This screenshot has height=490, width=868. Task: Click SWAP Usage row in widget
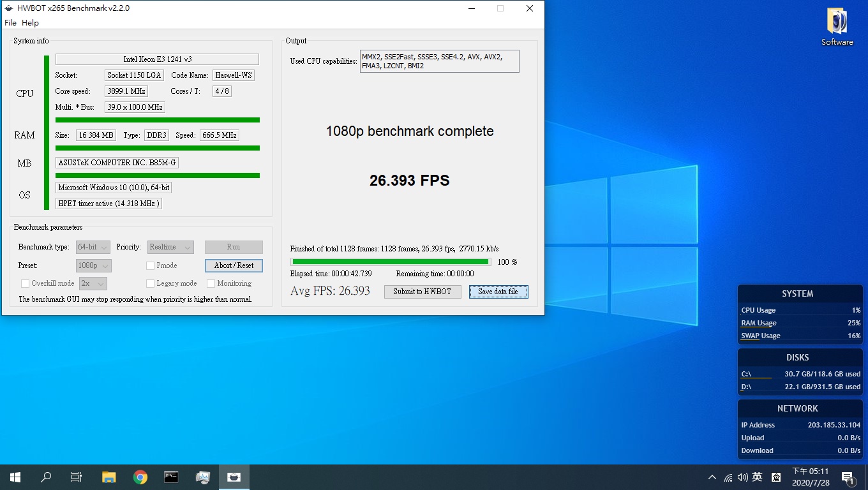[x=800, y=336]
